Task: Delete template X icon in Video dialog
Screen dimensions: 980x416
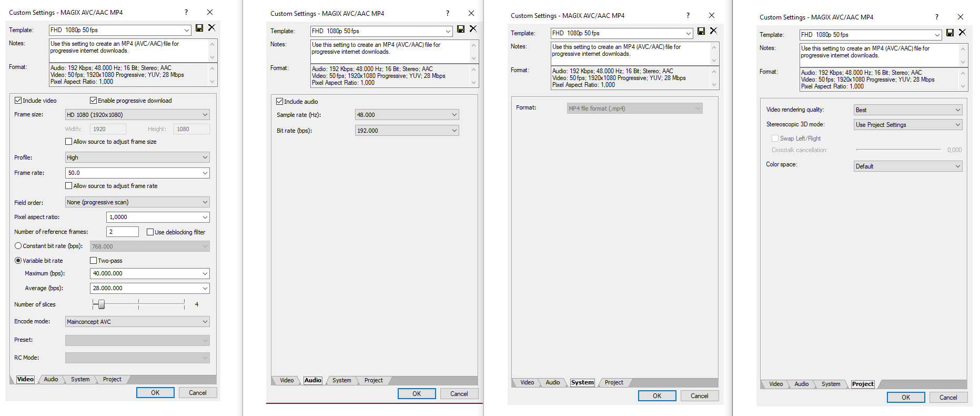Action: click(x=211, y=27)
